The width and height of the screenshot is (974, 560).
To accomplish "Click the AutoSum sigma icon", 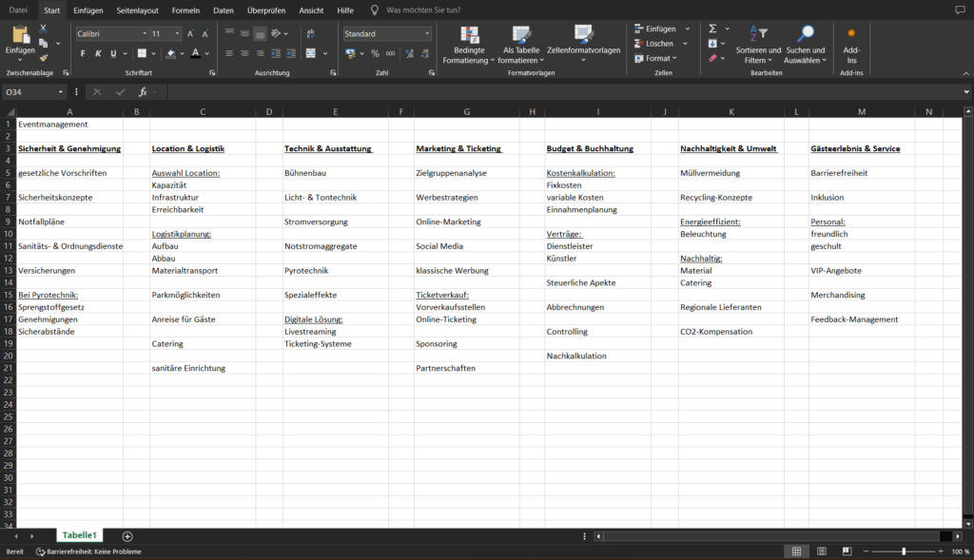I will (712, 29).
